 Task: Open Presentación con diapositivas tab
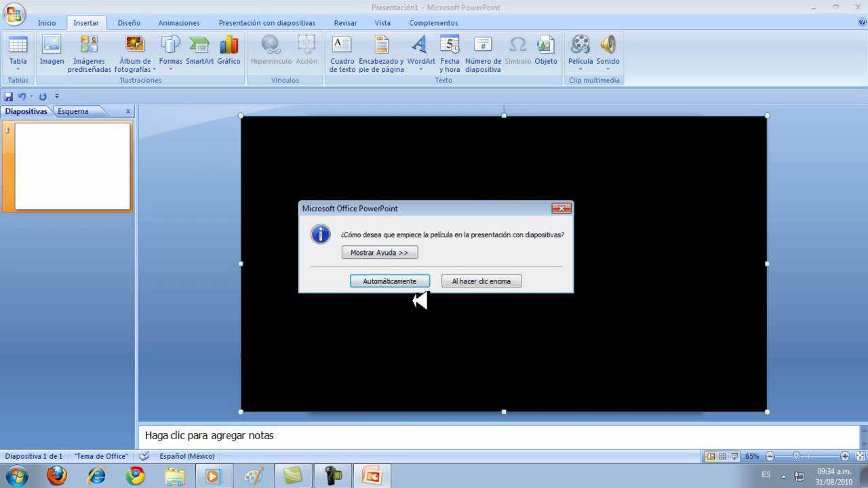267,22
